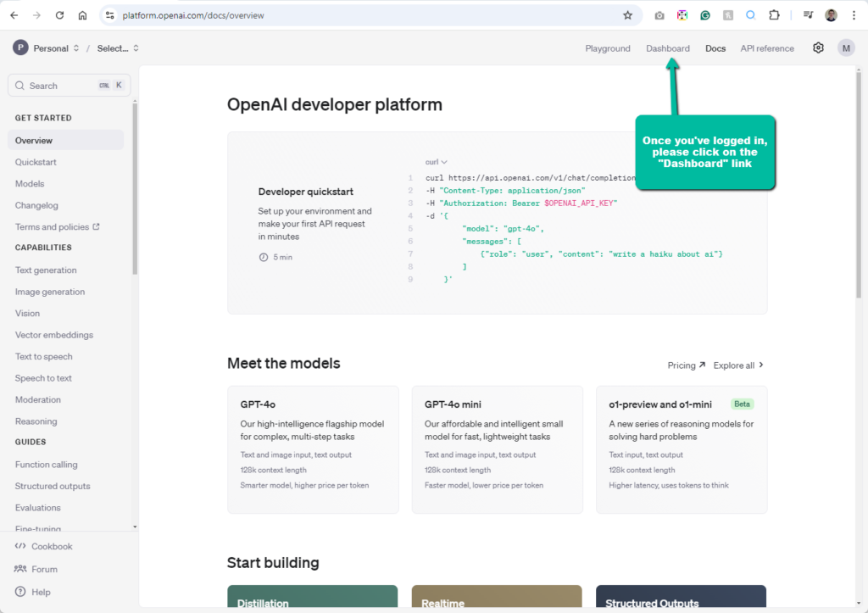Click the docs Search field
This screenshot has height=613, width=868.
click(x=70, y=86)
